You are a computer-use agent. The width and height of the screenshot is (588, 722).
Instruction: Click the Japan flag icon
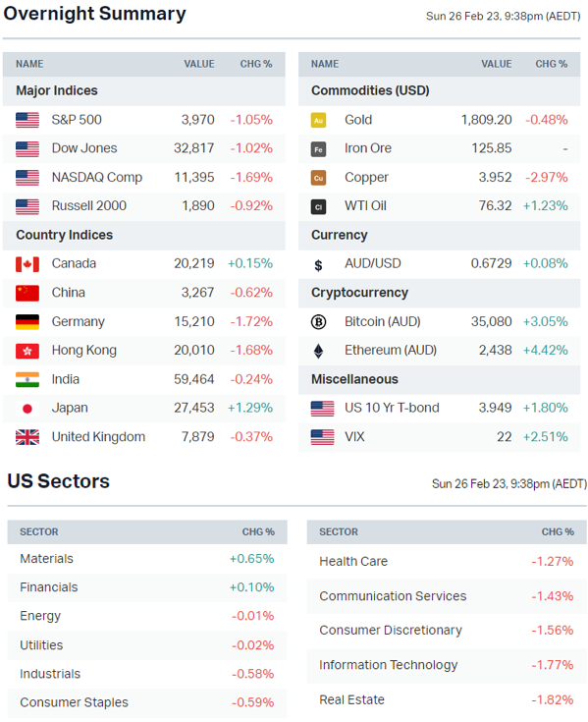tap(27, 409)
